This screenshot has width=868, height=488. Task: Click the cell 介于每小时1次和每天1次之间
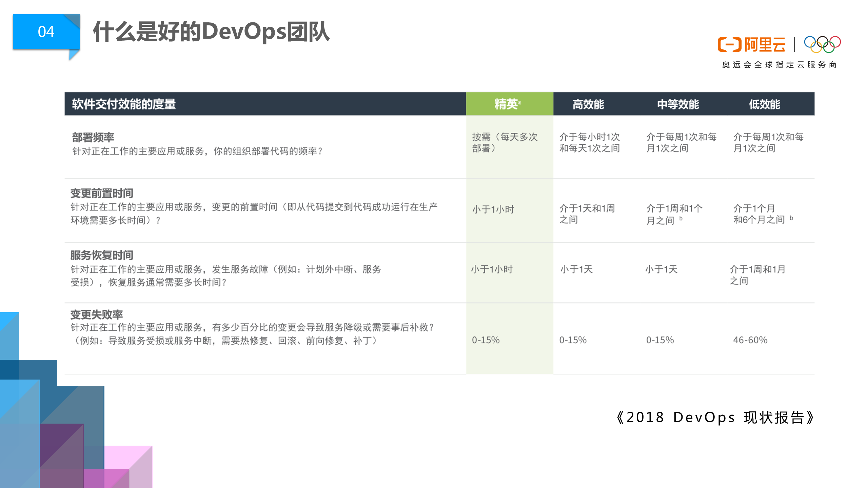click(590, 142)
